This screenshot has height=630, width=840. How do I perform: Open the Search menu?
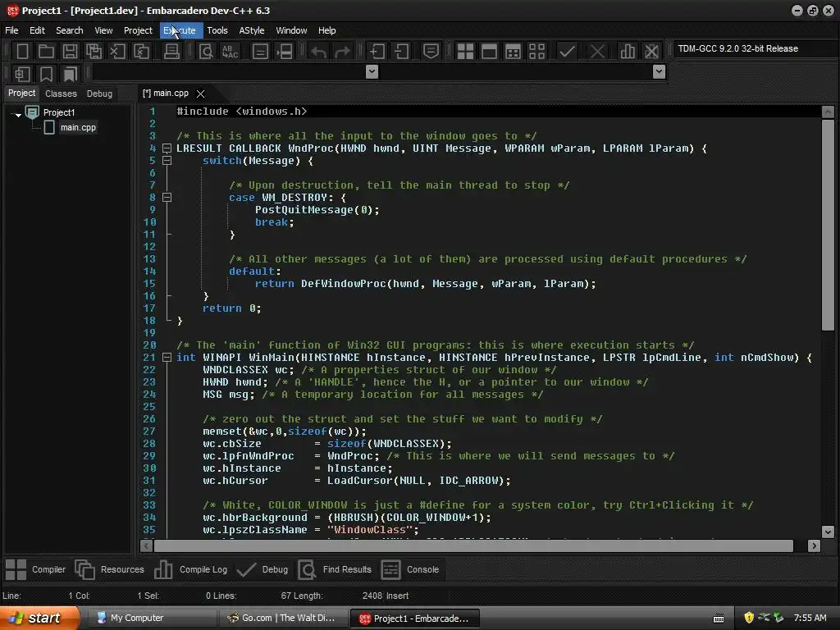(70, 30)
